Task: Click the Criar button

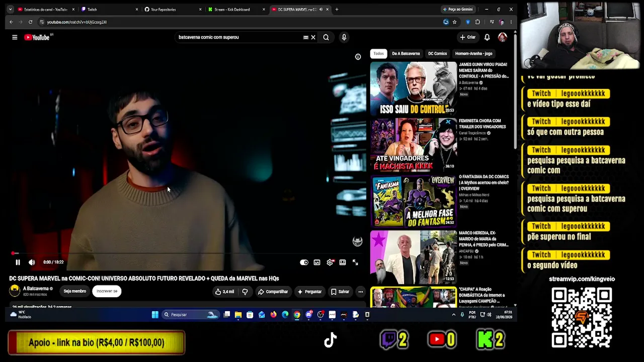Action: click(467, 37)
